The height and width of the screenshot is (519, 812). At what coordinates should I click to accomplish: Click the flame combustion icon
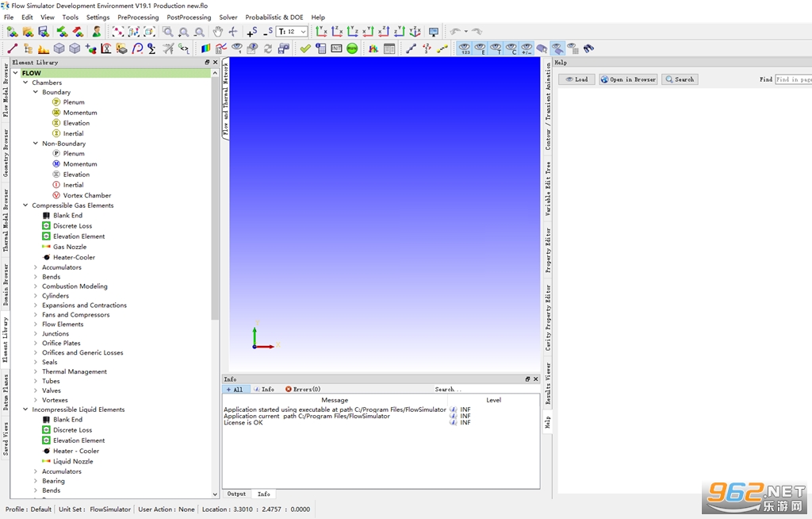pos(44,48)
